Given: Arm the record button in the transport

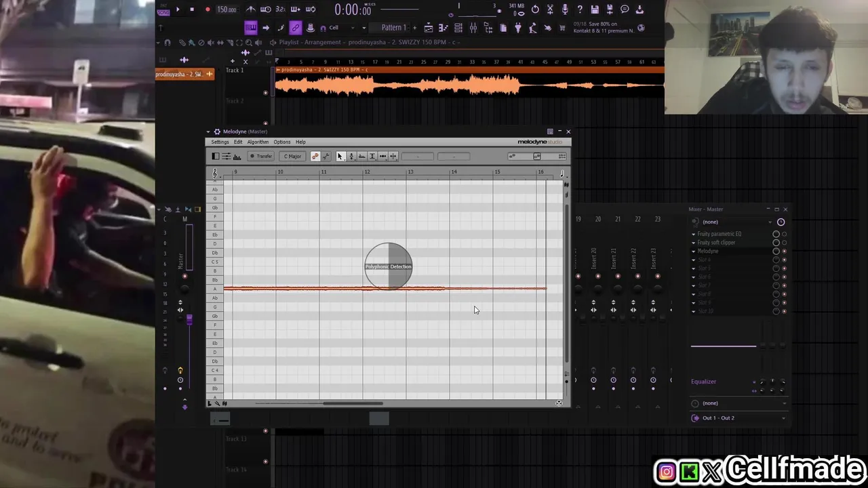Looking at the screenshot, I should 208,9.
